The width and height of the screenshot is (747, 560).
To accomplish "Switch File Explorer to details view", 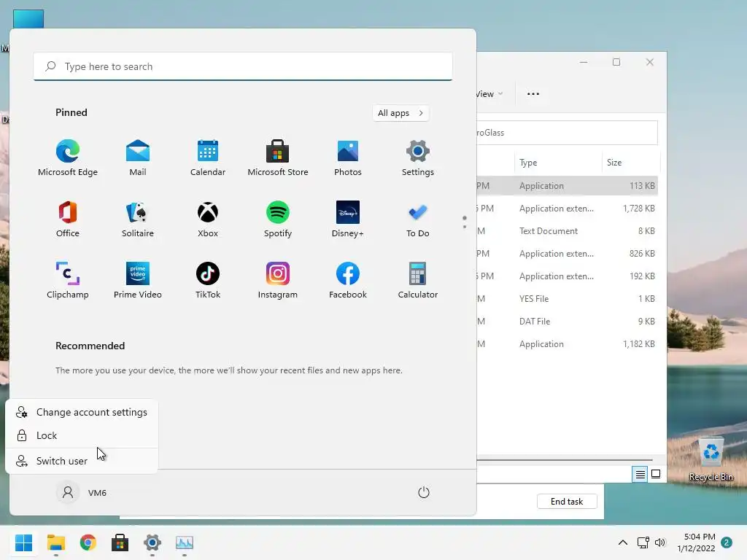I will click(x=640, y=474).
